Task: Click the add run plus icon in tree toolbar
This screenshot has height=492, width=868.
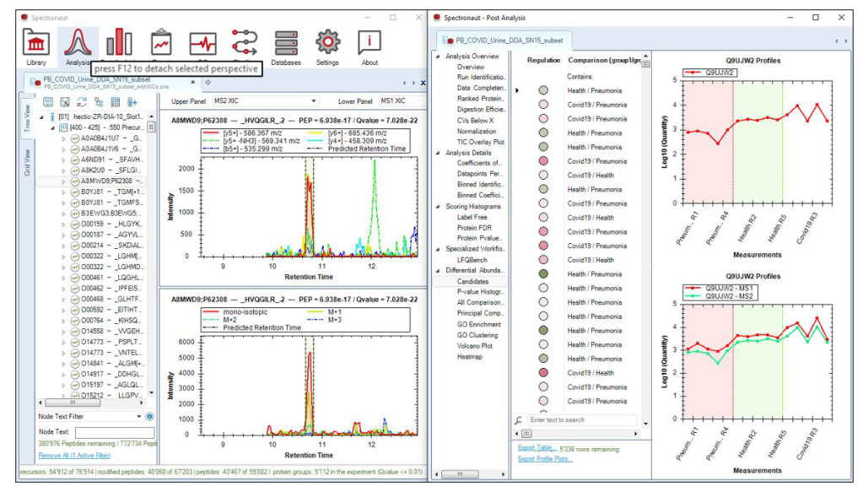Action: point(132,102)
